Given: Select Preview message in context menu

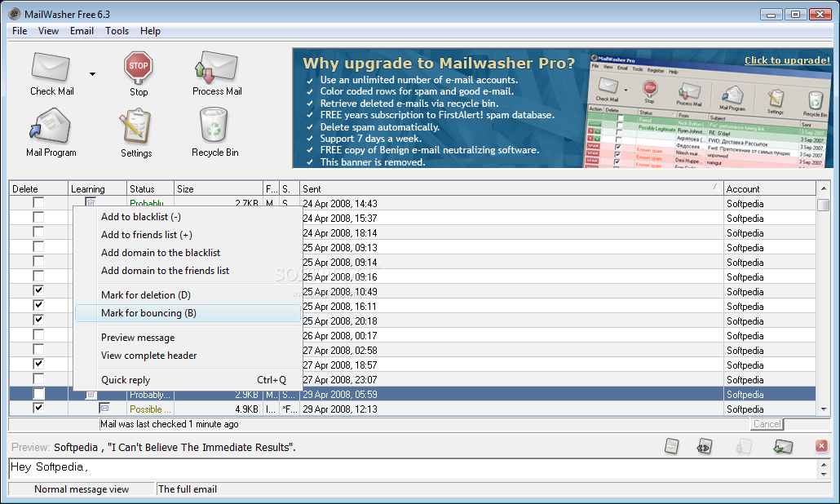Looking at the screenshot, I should [188, 338].
